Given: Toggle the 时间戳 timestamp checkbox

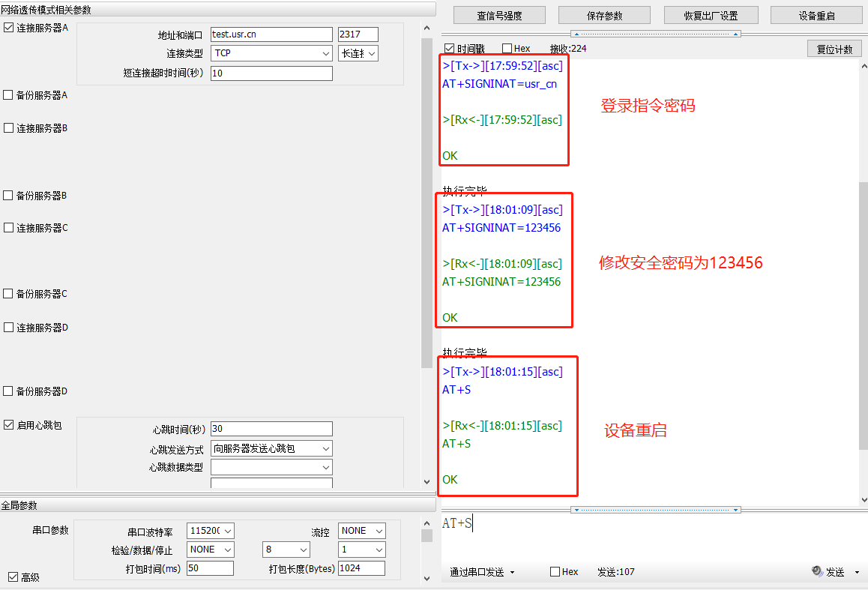Looking at the screenshot, I should point(450,49).
